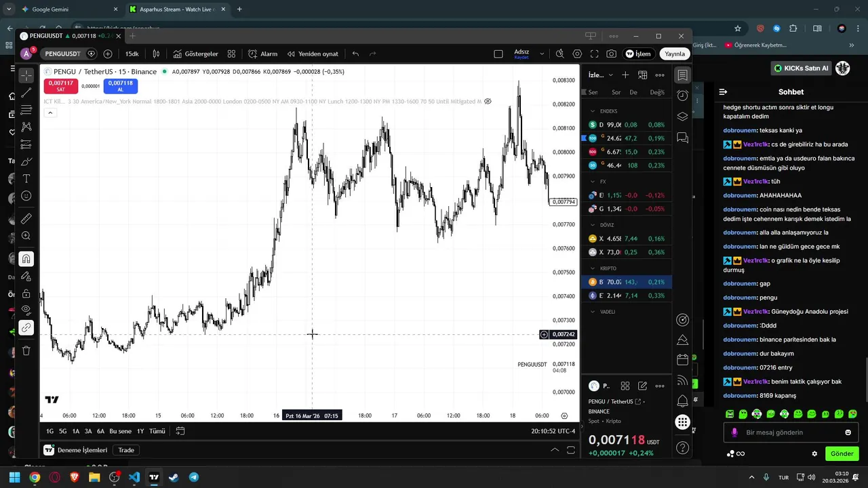Open watchlist advanced view icon
Viewport: 868px width, 488px height.
tap(642, 75)
